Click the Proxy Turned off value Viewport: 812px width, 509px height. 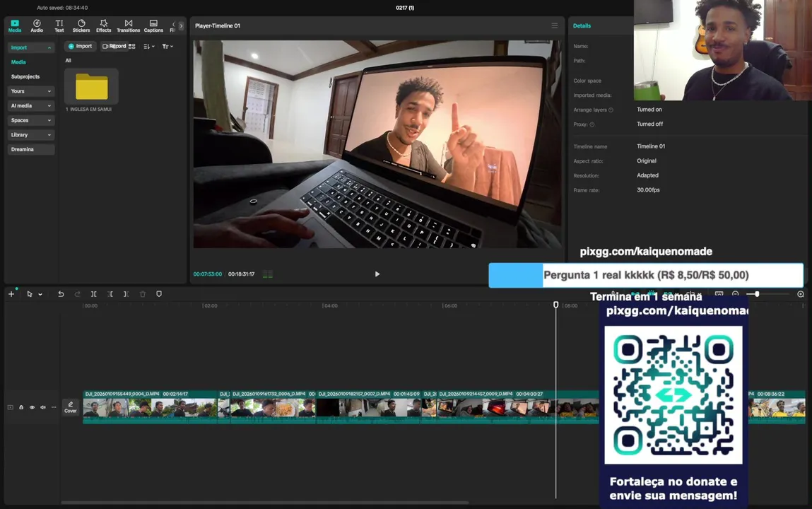(650, 124)
